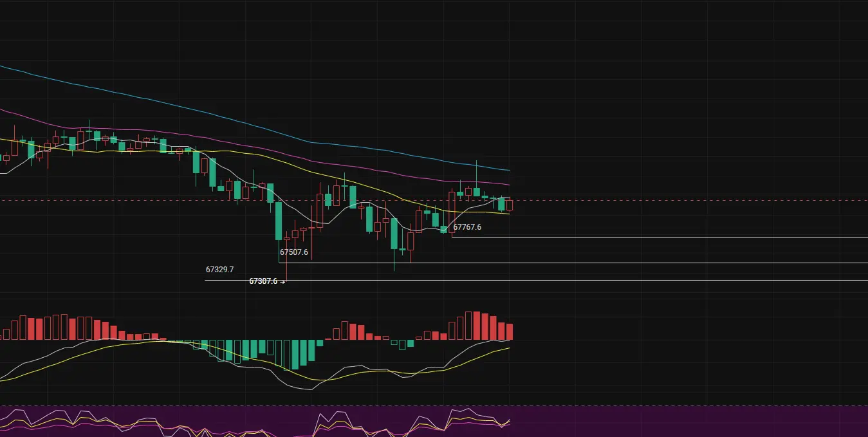Select the horizontal line extending from 67767.6
The width and height of the screenshot is (868, 437).
click(x=660, y=238)
